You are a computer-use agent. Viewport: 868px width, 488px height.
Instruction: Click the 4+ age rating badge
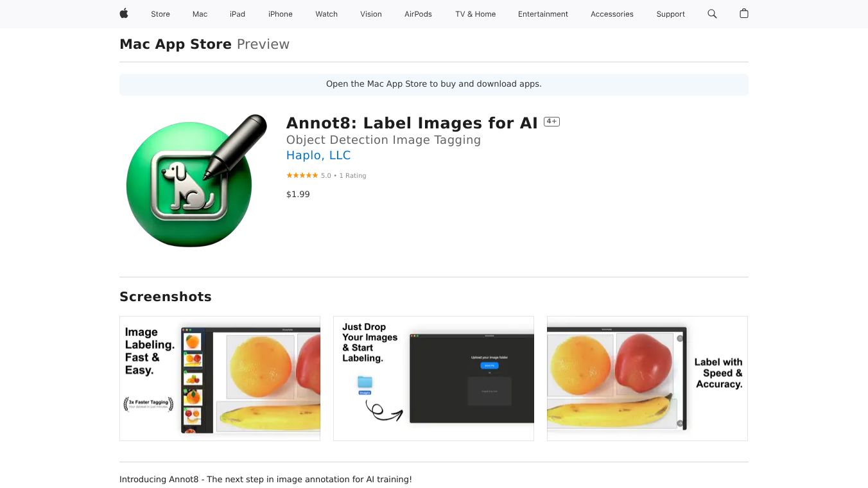click(551, 121)
